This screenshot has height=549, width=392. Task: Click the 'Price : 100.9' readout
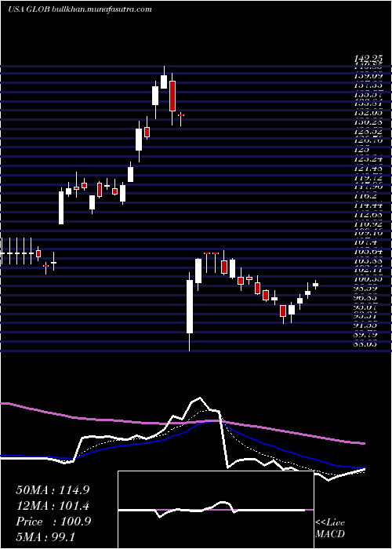coord(53,522)
